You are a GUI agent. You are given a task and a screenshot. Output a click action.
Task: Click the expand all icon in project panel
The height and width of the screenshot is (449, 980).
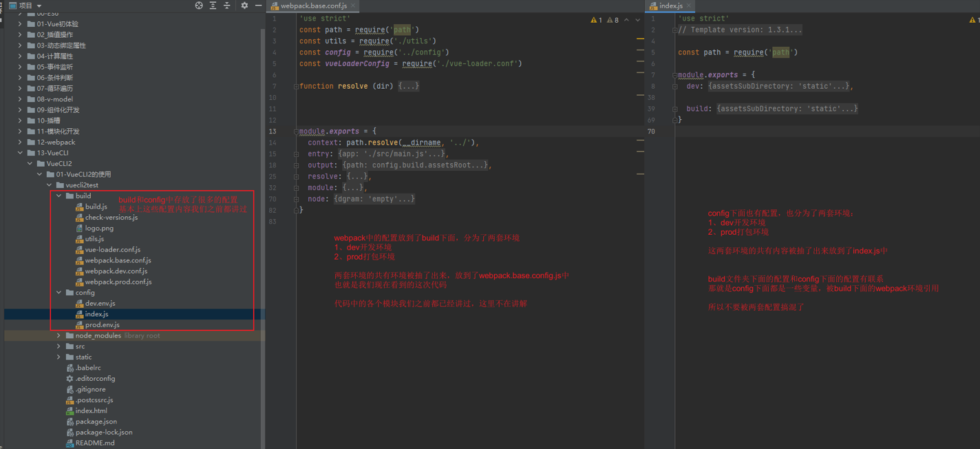point(213,6)
